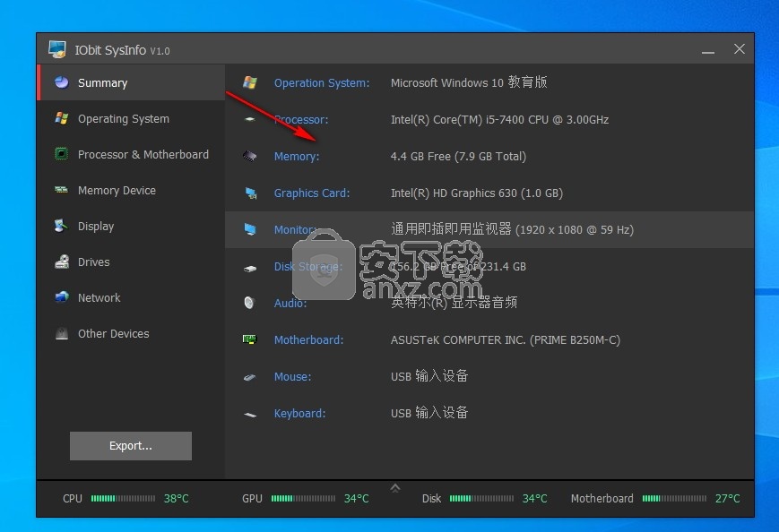Click the CPU temperature bar gauge
Image resolution: width=779 pixels, height=532 pixels.
point(123,498)
